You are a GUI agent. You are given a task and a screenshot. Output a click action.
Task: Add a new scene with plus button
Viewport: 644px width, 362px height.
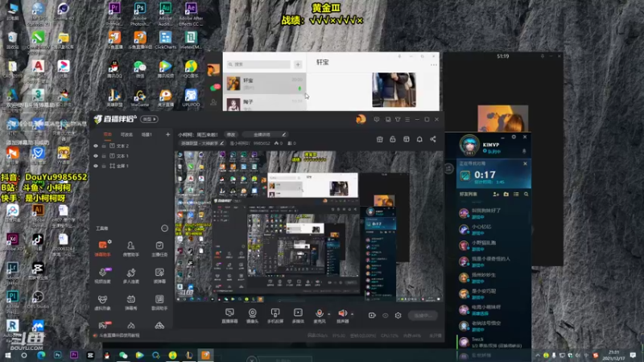click(x=167, y=134)
